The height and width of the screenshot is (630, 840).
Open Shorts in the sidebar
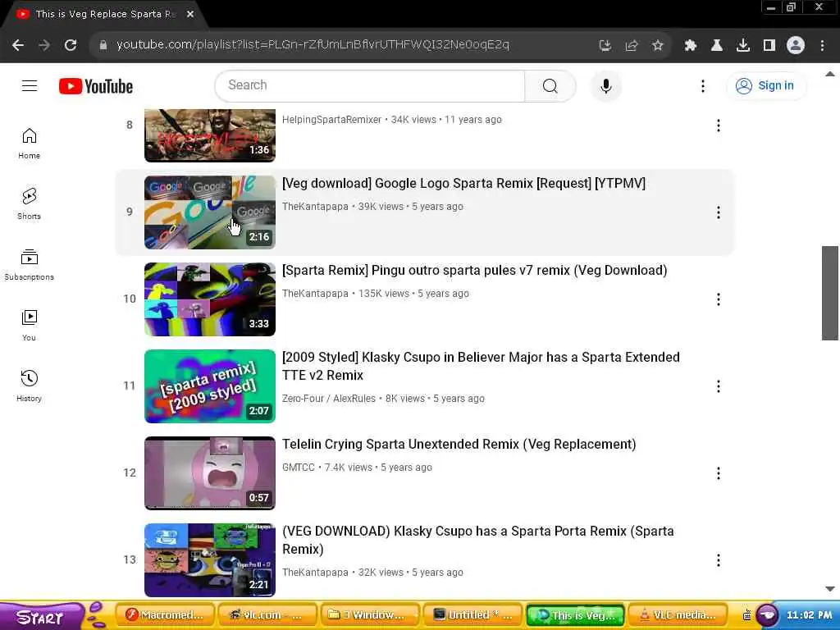(x=29, y=204)
